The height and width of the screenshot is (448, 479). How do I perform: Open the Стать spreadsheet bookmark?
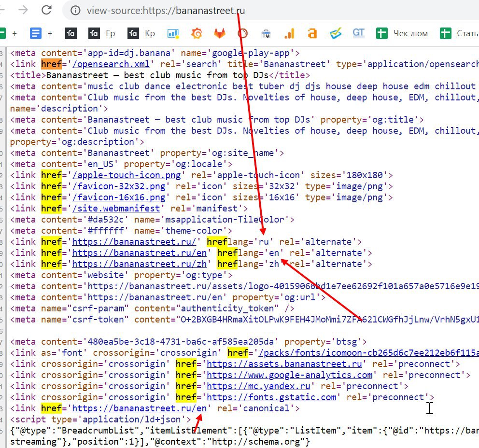(459, 33)
